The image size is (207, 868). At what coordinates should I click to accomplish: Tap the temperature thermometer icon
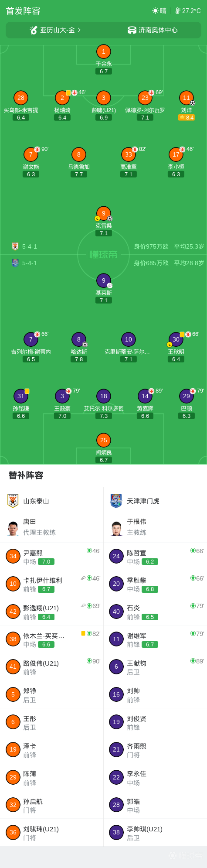[178, 10]
